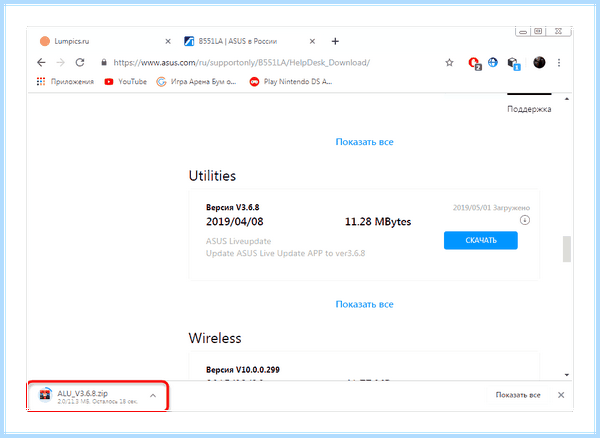Click the info icon above СКАЧАТЬ

tap(525, 220)
